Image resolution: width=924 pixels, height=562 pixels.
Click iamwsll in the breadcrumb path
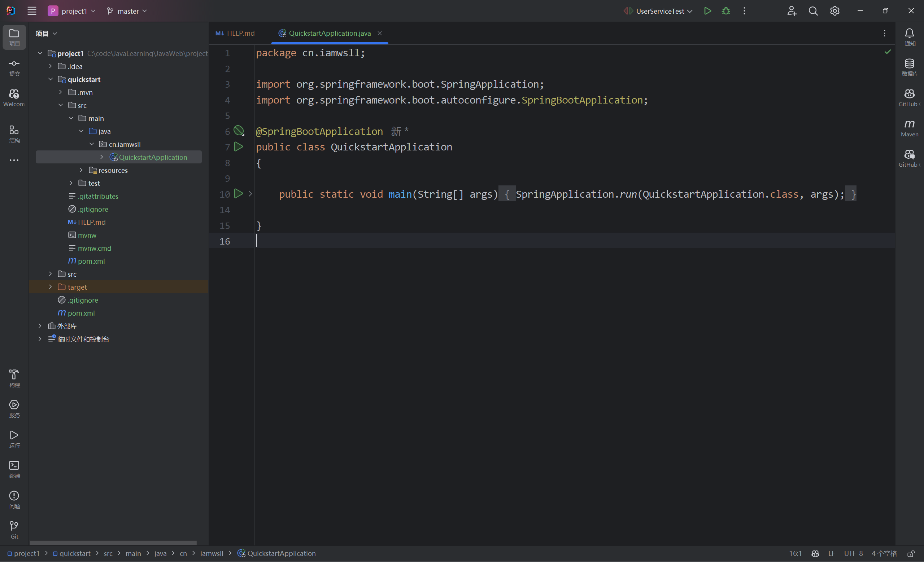212,554
